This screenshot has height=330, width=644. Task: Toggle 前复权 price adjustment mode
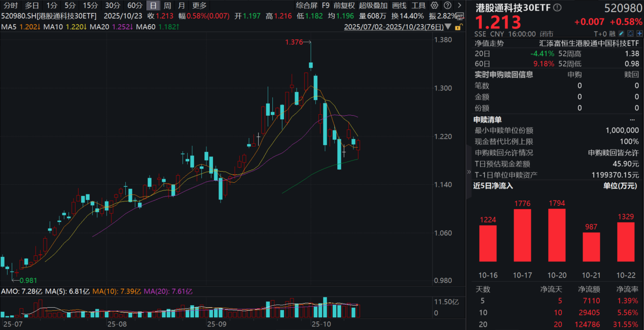coord(345,6)
